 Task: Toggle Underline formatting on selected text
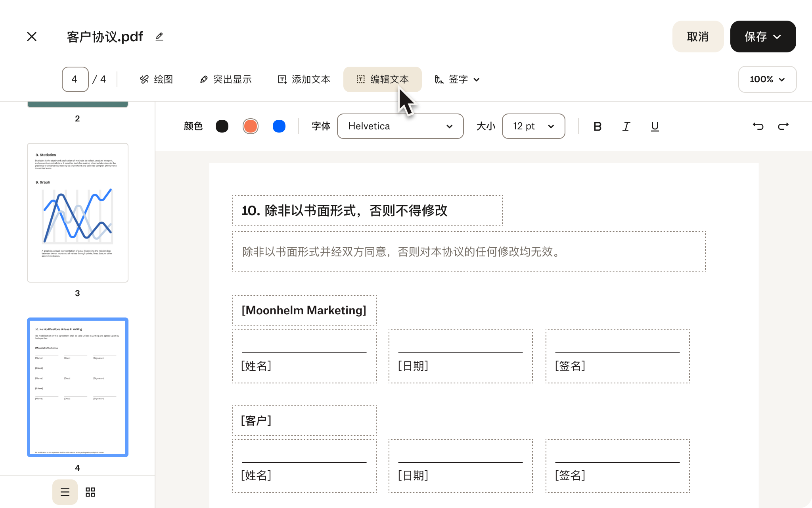click(655, 126)
